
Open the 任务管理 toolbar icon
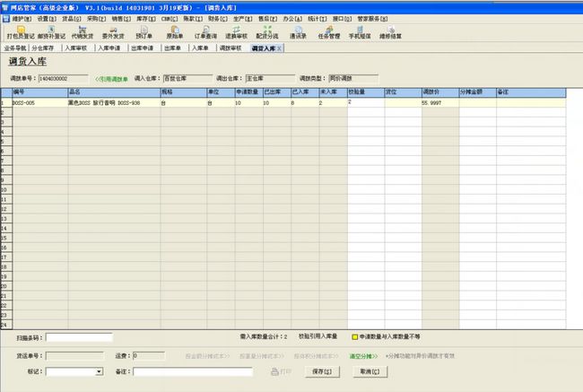[x=328, y=32]
